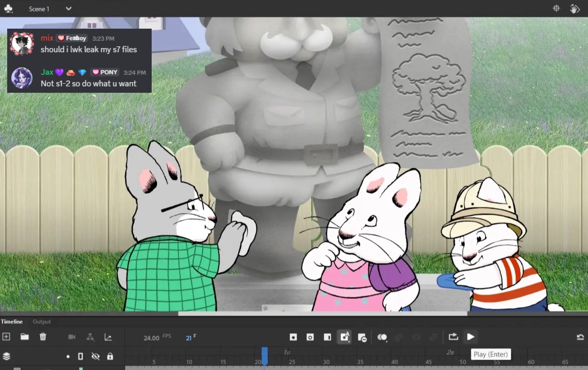The width and height of the screenshot is (588, 370).
Task: Select the Timeline tab
Action: 11,322
